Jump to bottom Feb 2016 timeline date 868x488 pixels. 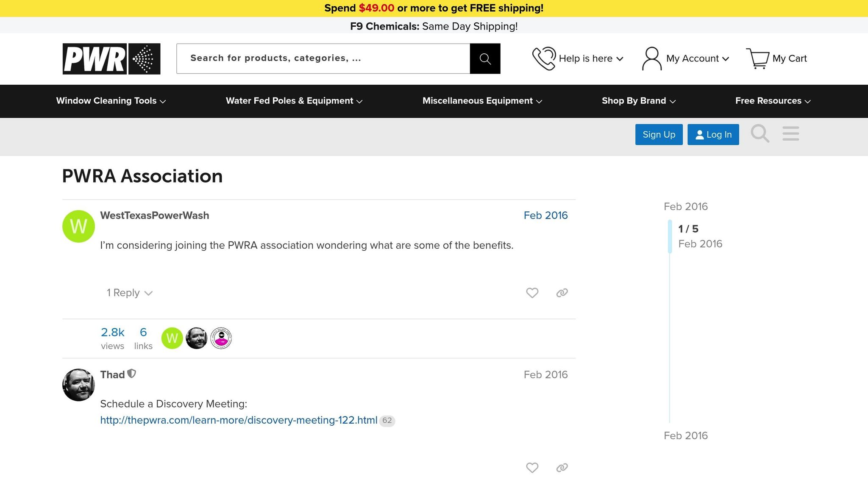coord(685,435)
